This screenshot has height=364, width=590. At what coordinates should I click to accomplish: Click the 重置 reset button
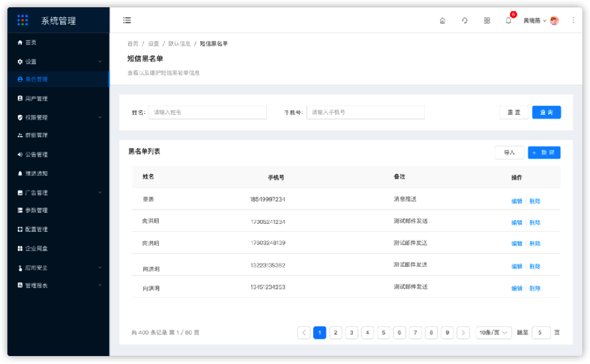click(x=513, y=112)
